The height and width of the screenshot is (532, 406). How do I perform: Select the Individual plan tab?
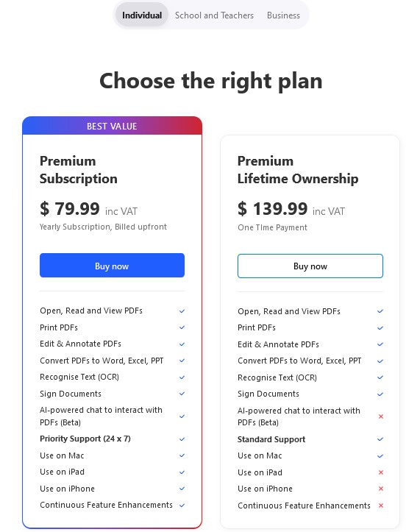click(x=142, y=15)
